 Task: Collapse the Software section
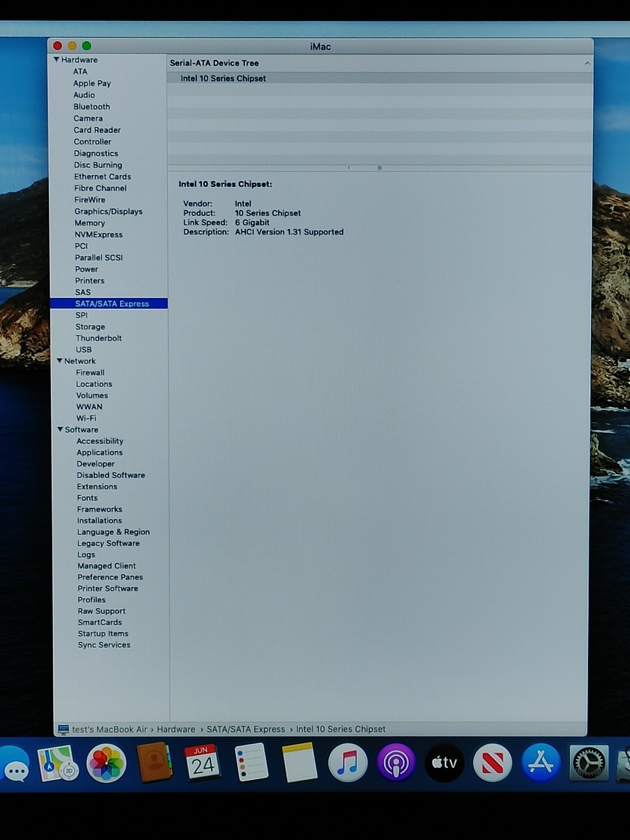pos(60,429)
